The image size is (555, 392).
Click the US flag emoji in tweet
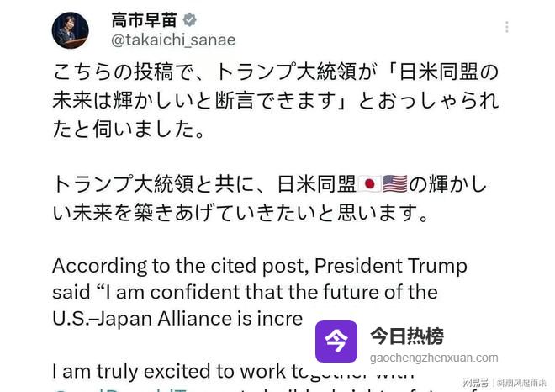(x=394, y=184)
